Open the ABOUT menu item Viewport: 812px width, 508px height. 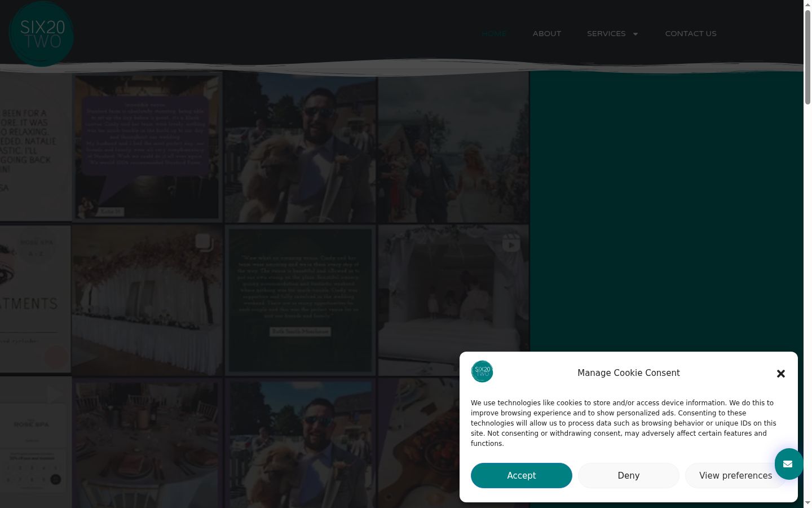547,33
